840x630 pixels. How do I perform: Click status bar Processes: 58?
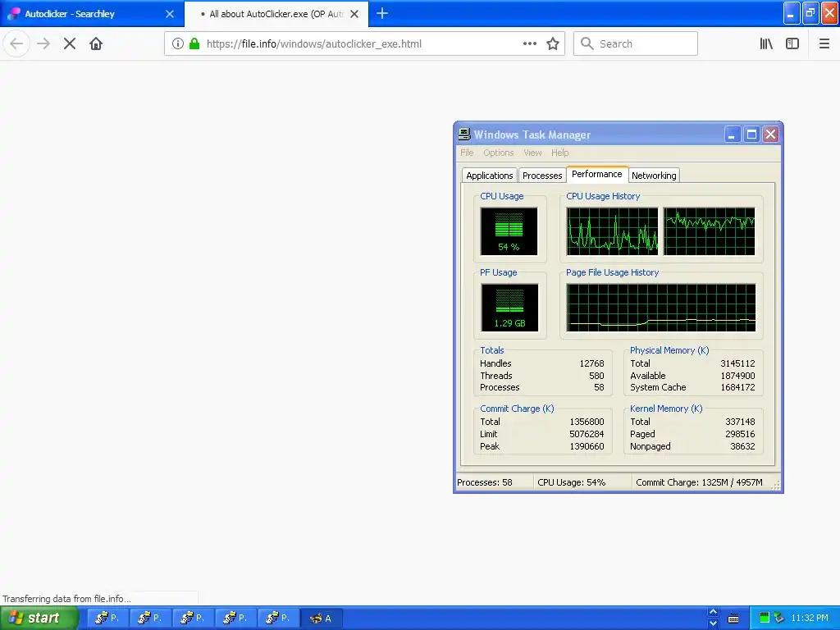[x=484, y=482]
